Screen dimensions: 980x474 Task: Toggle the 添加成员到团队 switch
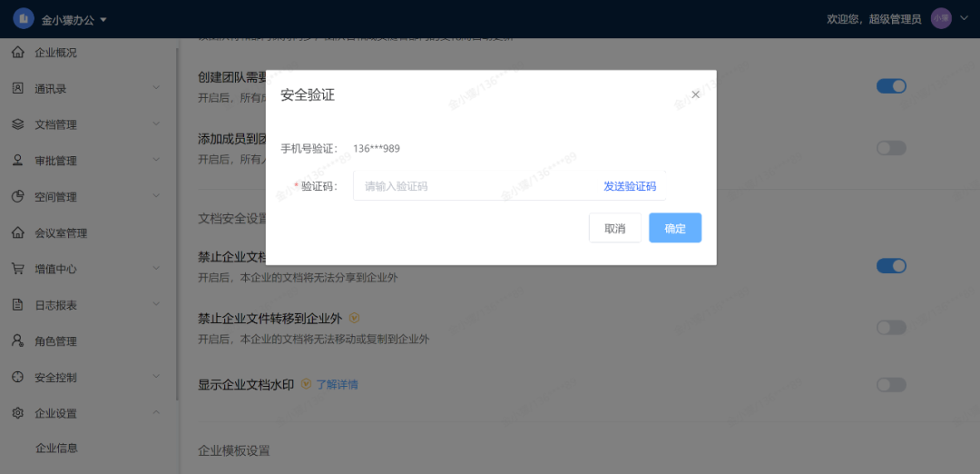[x=891, y=148]
